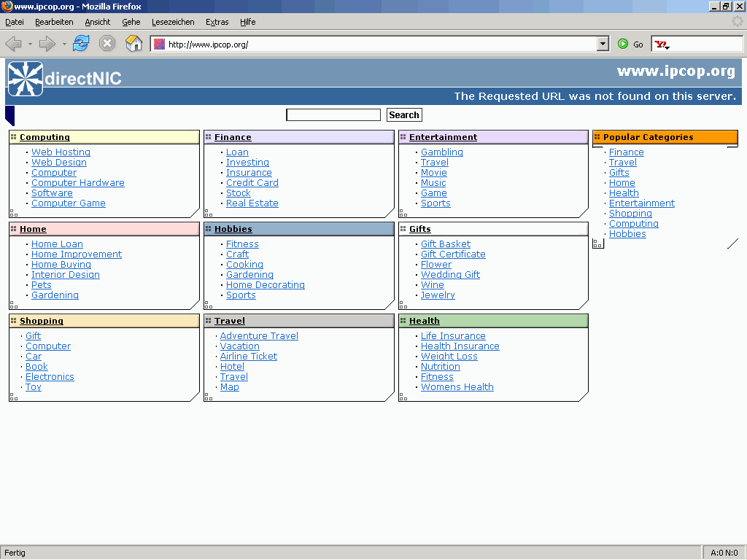Screen dimensions: 747x560
Task: Click the Back navigation arrow
Action: pyautogui.click(x=13, y=44)
